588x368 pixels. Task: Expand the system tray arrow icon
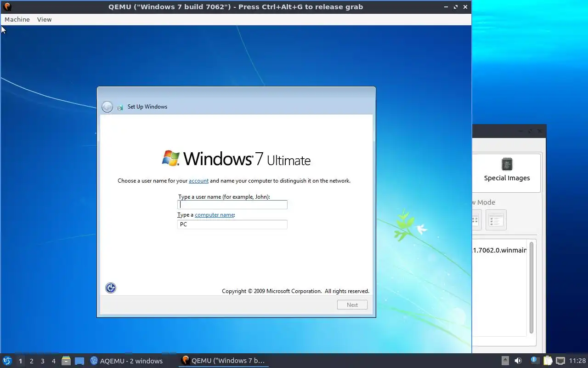click(x=505, y=361)
